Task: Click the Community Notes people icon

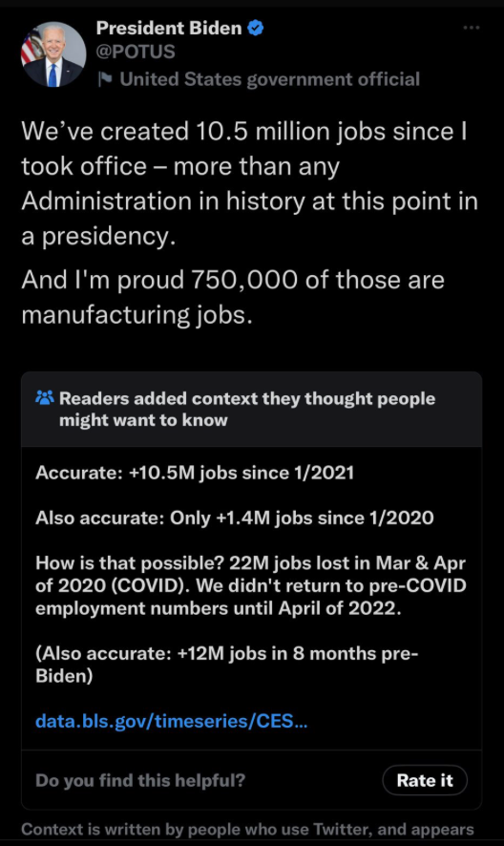Action: pos(45,398)
